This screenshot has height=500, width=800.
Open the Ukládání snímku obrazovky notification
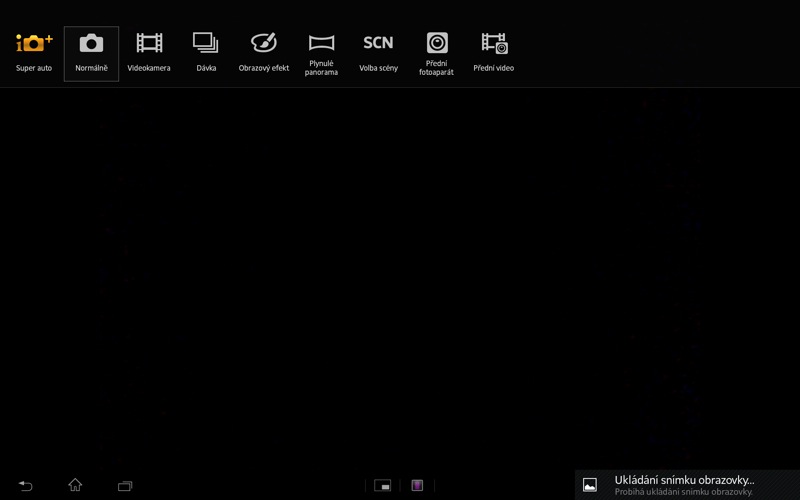pyautogui.click(x=687, y=485)
